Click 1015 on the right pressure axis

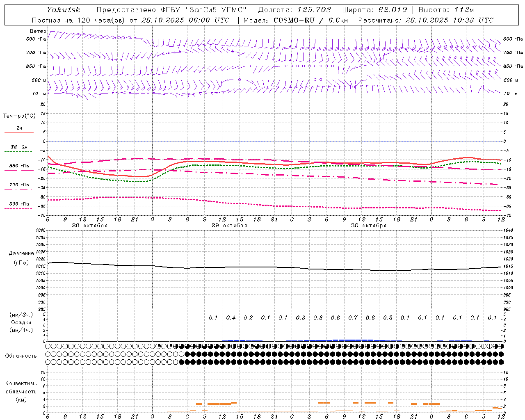(508, 266)
